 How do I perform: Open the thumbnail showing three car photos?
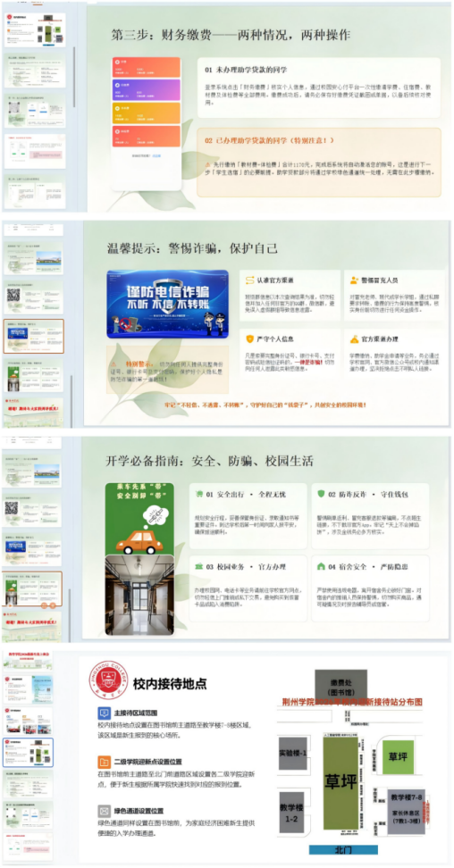coord(28,722)
